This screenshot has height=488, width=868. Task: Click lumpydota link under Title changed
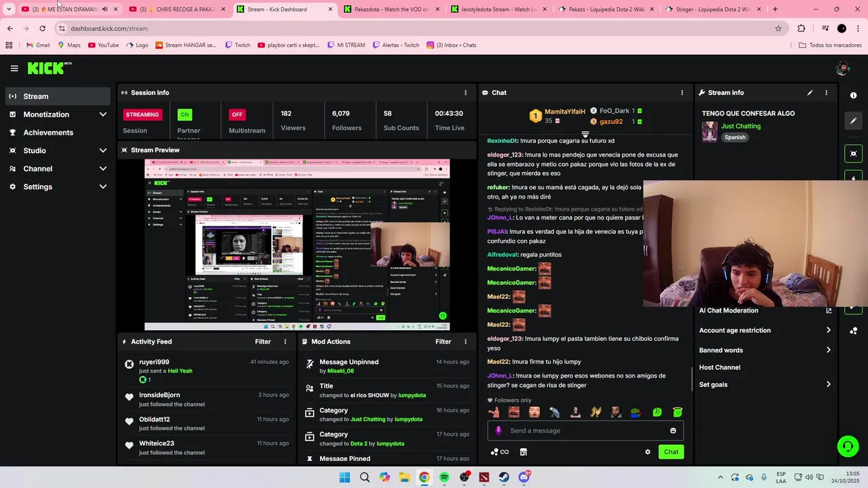[411, 395]
